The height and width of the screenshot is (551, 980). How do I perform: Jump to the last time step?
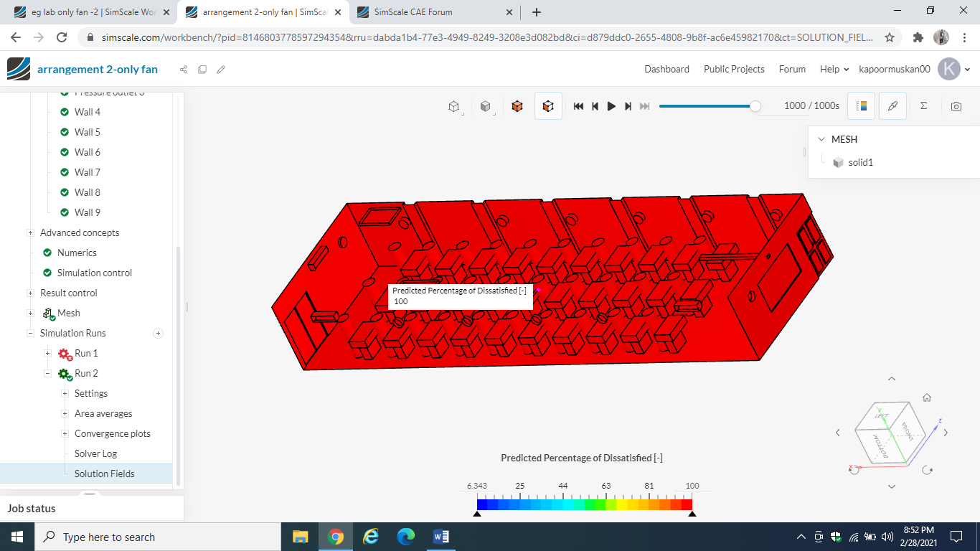point(644,106)
